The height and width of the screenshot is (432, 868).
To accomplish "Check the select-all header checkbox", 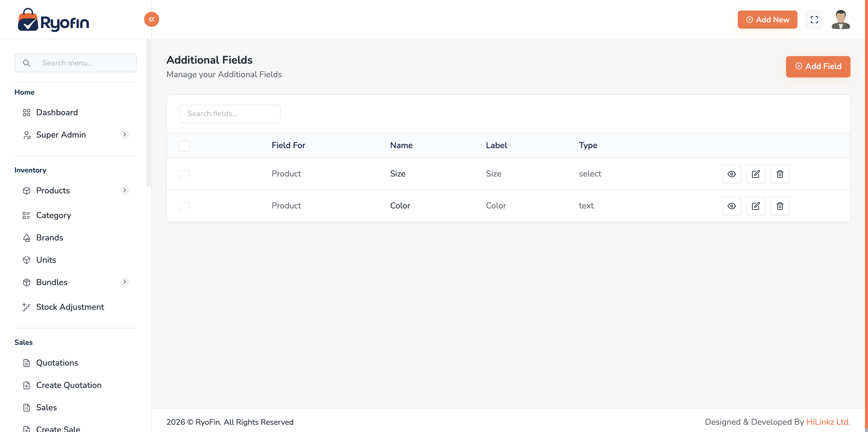I will click(x=184, y=146).
